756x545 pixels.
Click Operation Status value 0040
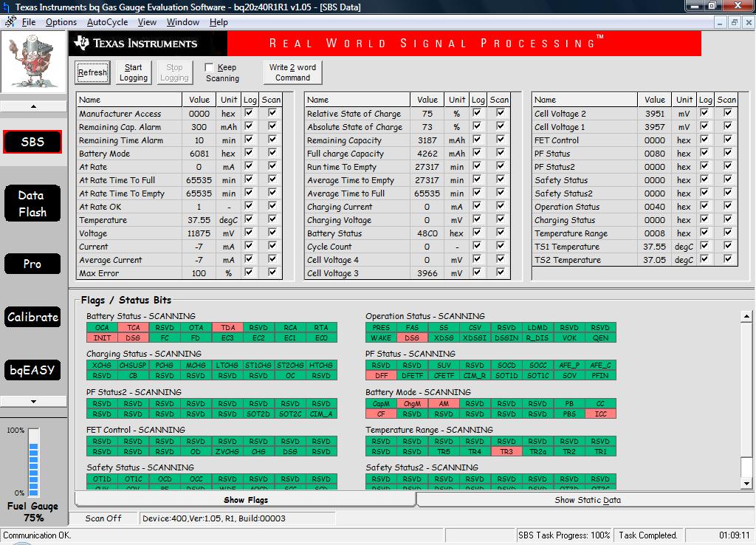(x=655, y=207)
